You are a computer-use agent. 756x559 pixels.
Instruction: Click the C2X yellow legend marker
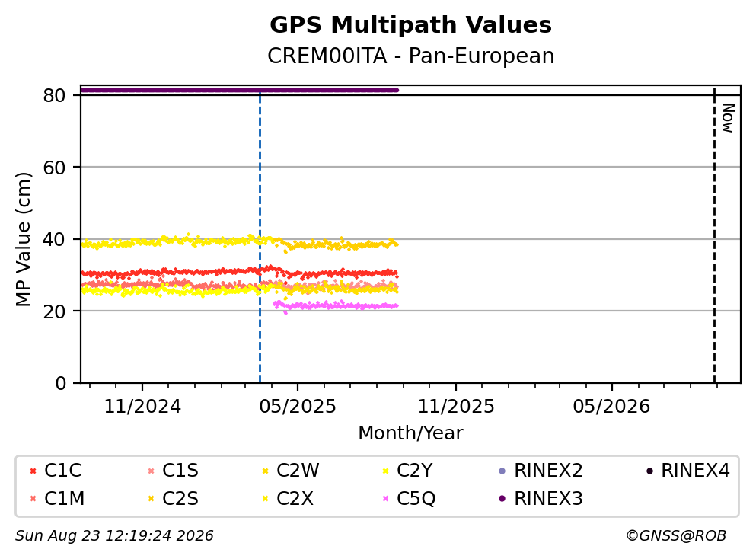265,499
